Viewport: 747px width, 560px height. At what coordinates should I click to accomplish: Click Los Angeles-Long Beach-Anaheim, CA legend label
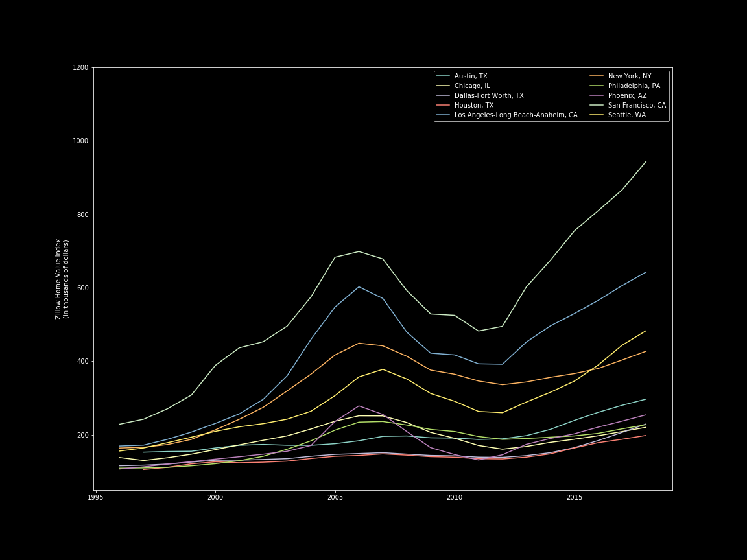pos(516,115)
